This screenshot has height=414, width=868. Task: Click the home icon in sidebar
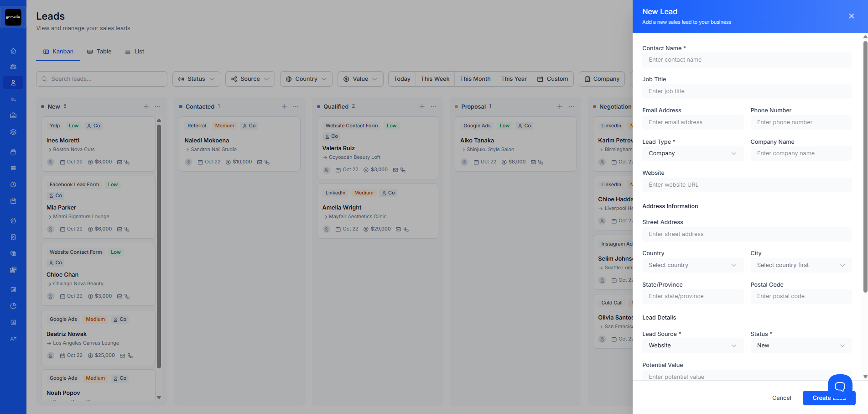13,51
